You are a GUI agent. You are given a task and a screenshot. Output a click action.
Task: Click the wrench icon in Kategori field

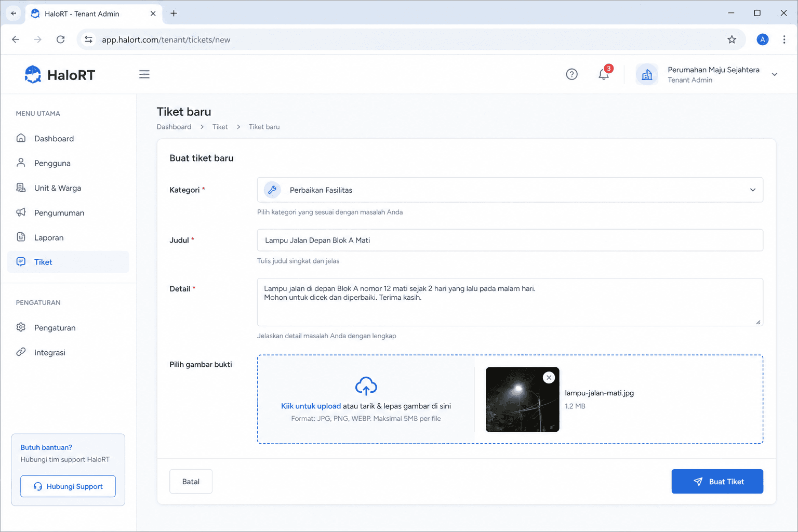click(272, 190)
